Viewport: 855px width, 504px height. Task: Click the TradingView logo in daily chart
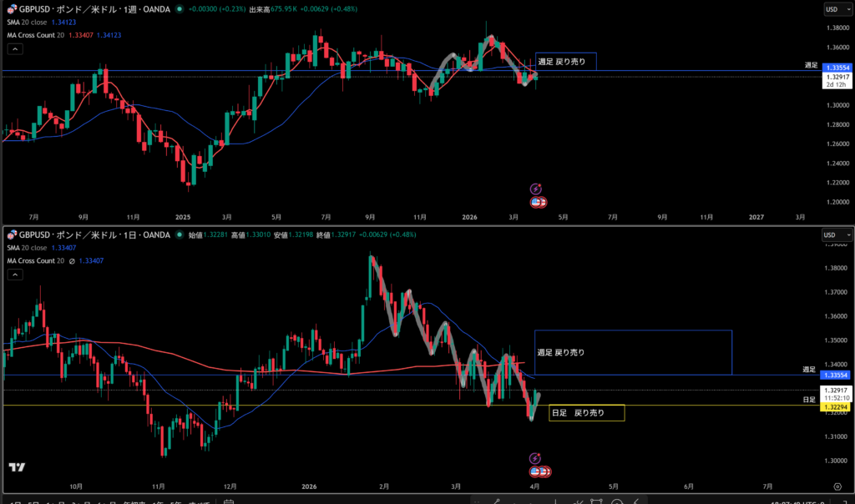tap(15, 468)
